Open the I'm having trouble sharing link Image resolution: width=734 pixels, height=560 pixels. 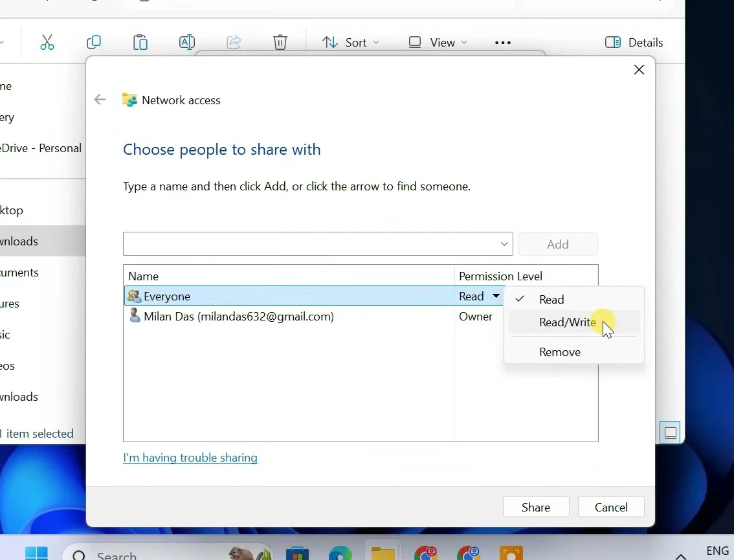coord(190,458)
